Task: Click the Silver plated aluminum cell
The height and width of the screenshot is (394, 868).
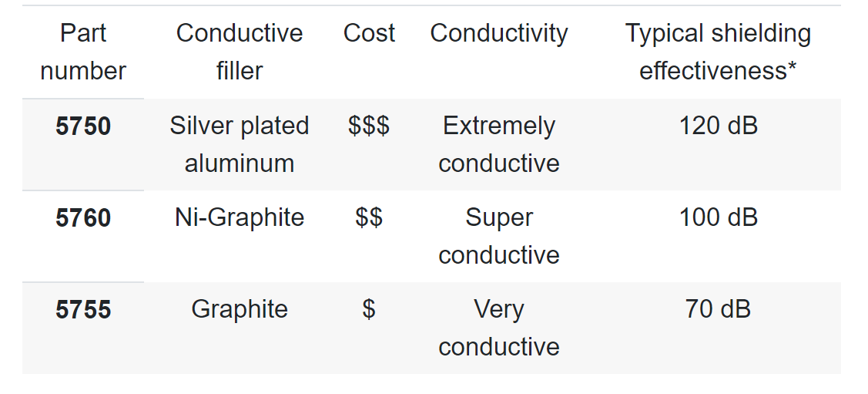Action: tap(239, 144)
